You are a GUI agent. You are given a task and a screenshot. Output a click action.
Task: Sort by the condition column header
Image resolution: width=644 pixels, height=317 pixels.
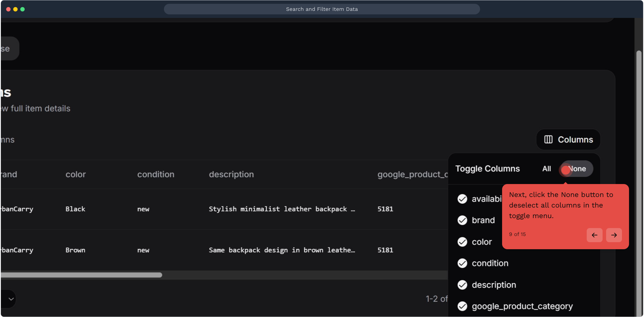(156, 174)
